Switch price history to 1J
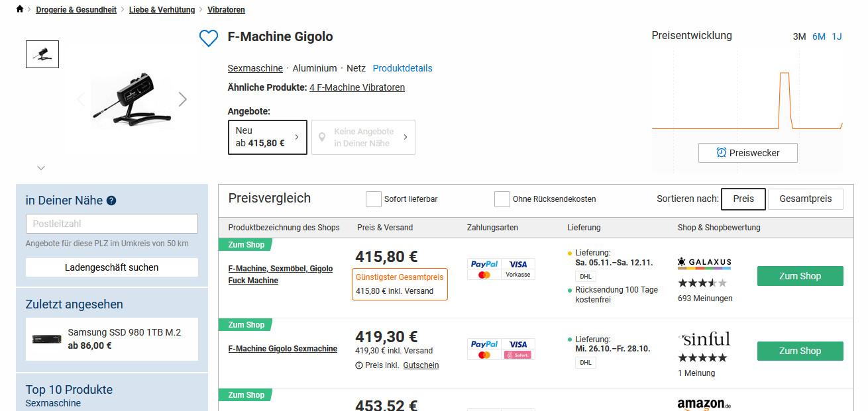Screen dimensions: 868x411 (x=837, y=36)
